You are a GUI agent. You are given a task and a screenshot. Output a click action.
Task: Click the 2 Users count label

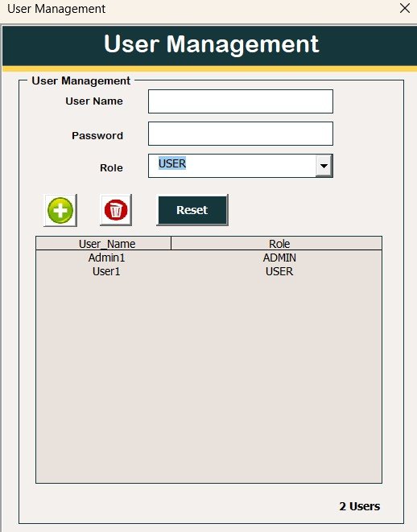(x=360, y=506)
